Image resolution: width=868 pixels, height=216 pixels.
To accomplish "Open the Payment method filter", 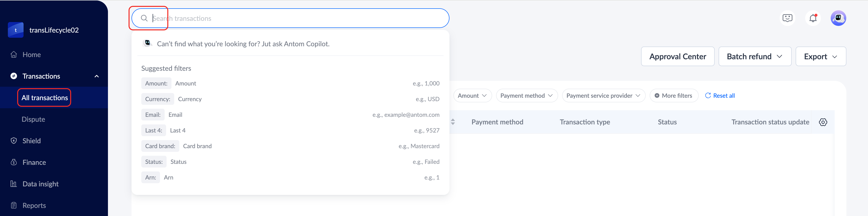I will (x=526, y=96).
